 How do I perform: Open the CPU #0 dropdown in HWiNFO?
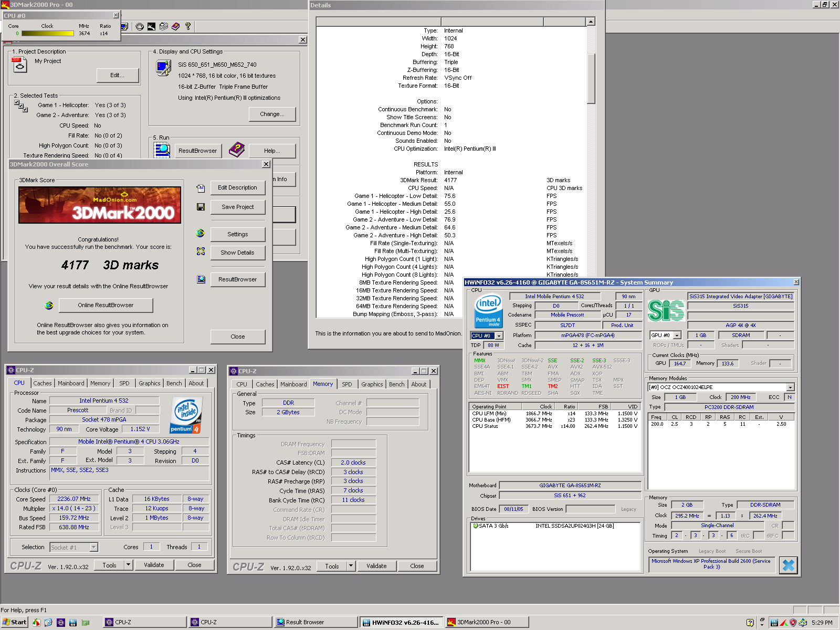tap(499, 335)
